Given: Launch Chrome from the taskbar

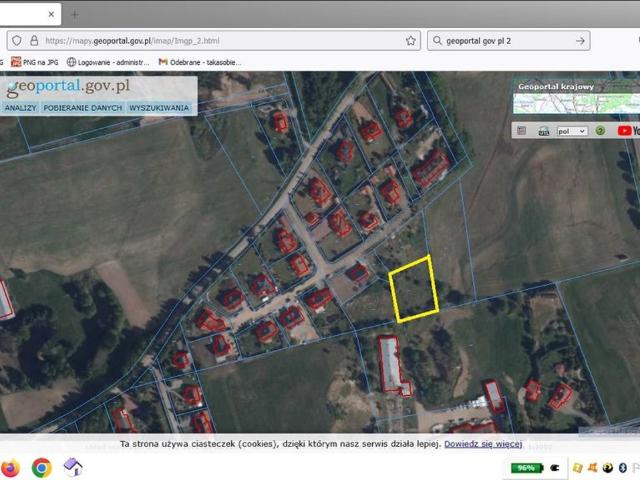Looking at the screenshot, I should [41, 467].
